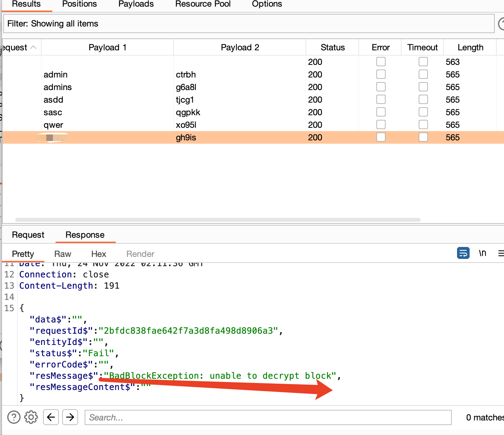
Task: Select the first row with length 563
Action: [x=253, y=62]
